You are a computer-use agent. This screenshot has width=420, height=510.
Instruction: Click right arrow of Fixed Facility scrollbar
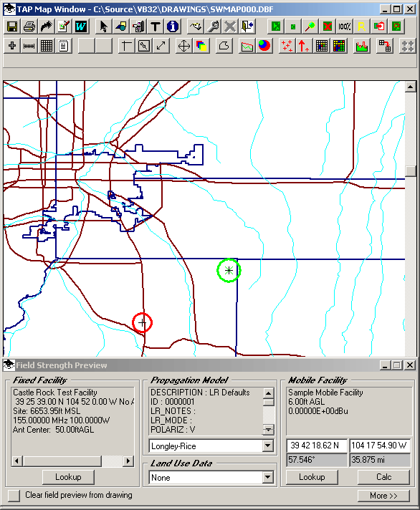click(128, 461)
